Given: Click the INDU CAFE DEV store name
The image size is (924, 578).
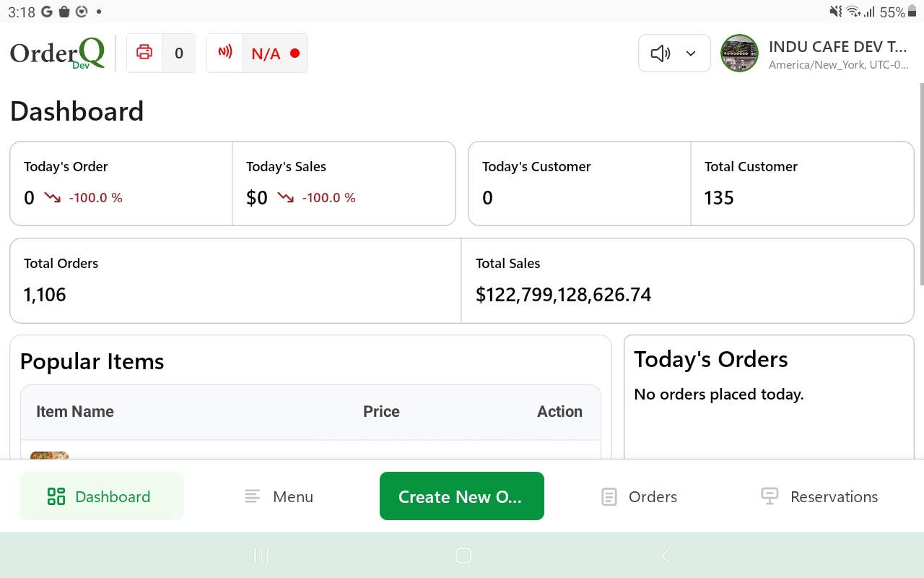Looking at the screenshot, I should pyautogui.click(x=837, y=47).
